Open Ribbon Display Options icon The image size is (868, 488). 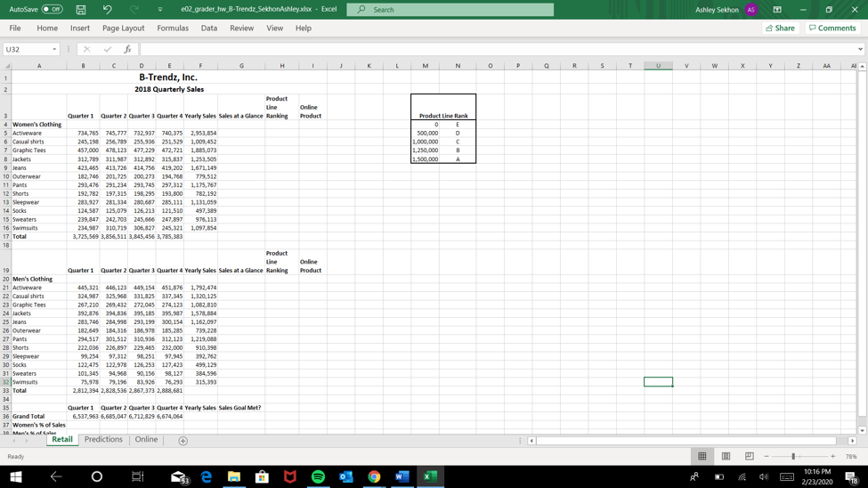pyautogui.click(x=777, y=10)
